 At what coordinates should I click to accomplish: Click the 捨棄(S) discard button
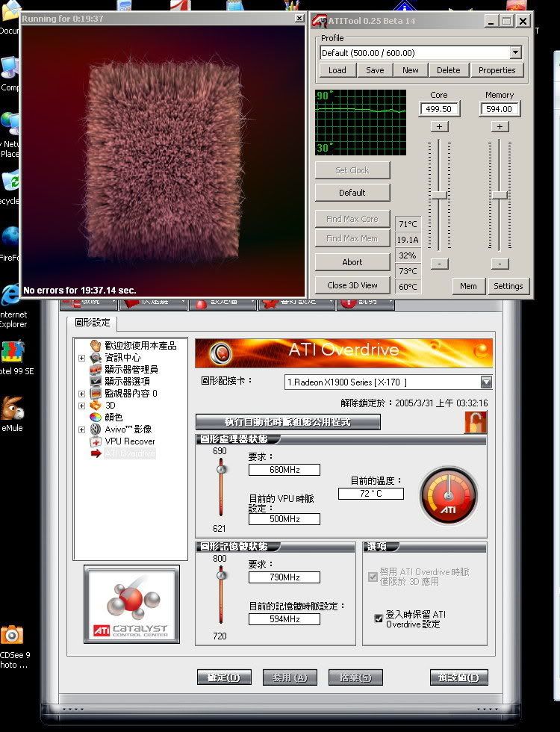pos(355,677)
